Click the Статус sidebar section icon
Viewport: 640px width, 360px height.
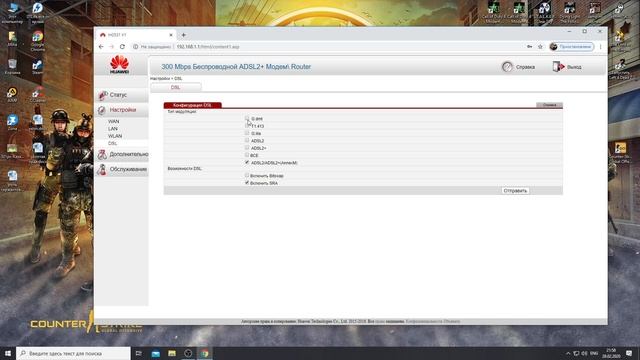click(x=102, y=95)
